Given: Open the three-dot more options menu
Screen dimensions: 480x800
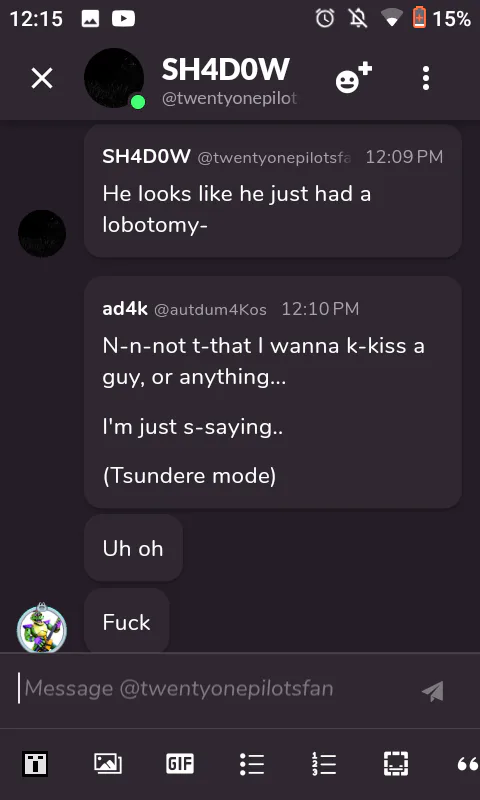Looking at the screenshot, I should tap(426, 79).
